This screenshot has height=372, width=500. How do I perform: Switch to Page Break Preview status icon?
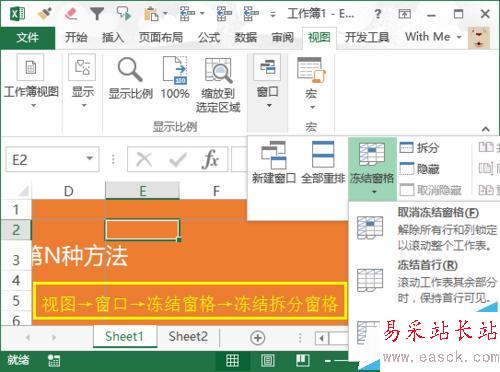click(x=303, y=360)
